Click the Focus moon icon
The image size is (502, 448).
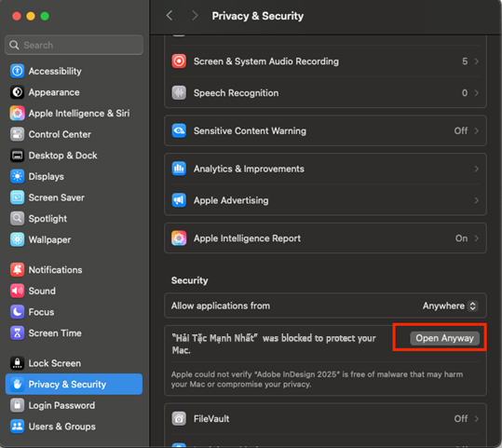[x=18, y=312]
